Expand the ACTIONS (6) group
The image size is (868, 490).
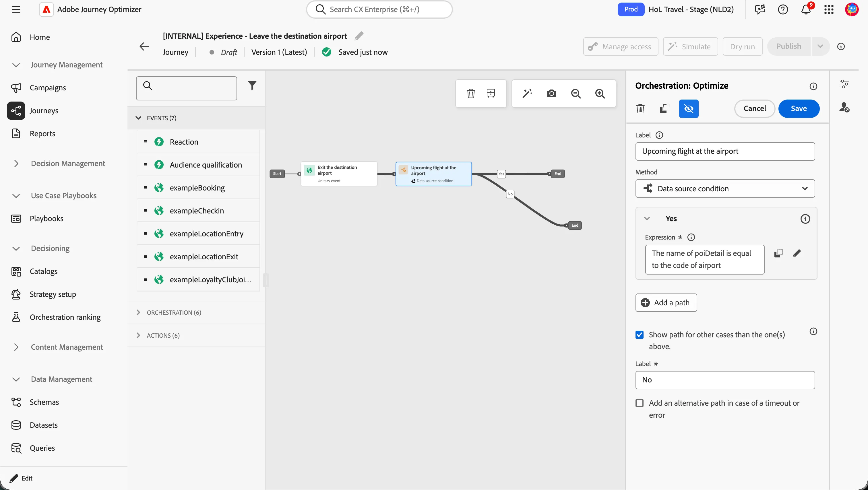pyautogui.click(x=138, y=335)
